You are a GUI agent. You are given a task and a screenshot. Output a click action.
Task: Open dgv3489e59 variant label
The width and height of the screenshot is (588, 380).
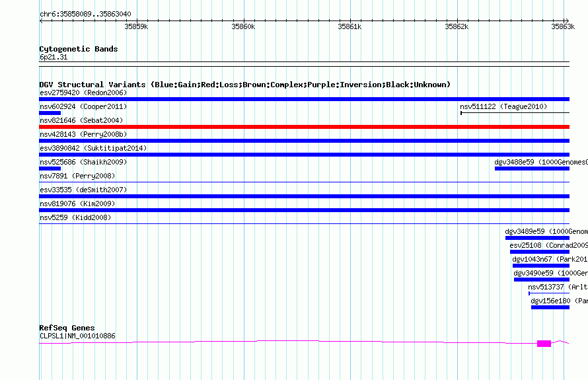[546, 231]
